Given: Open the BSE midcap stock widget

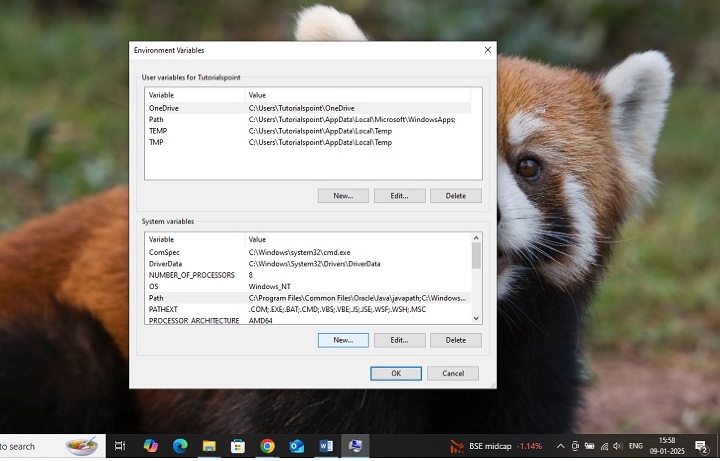Looking at the screenshot, I should coord(496,446).
